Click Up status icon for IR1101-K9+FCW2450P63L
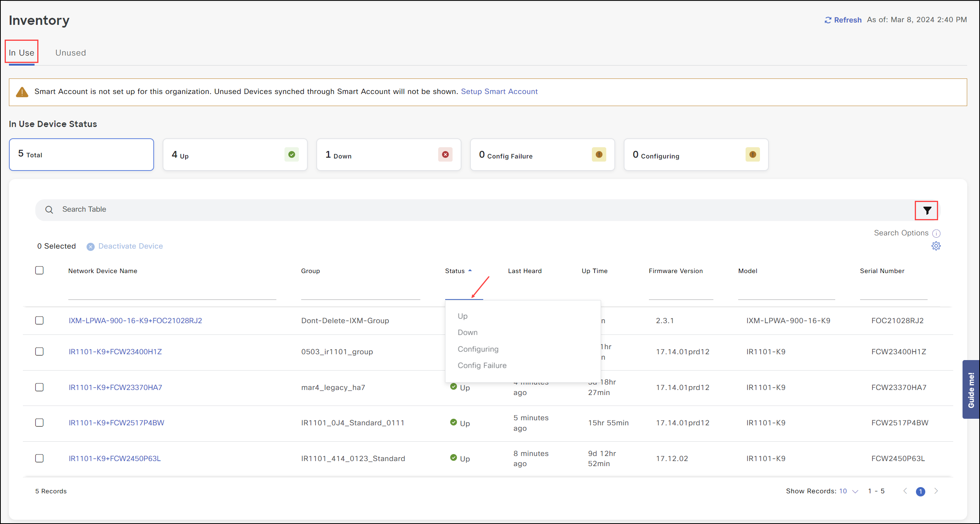Viewport: 980px width, 524px height. pyautogui.click(x=453, y=458)
